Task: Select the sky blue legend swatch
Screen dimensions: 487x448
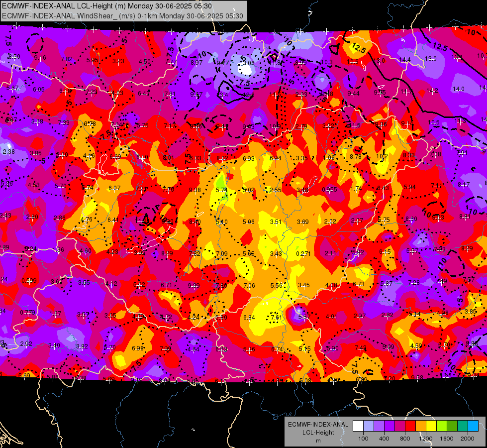Action: 473,426
